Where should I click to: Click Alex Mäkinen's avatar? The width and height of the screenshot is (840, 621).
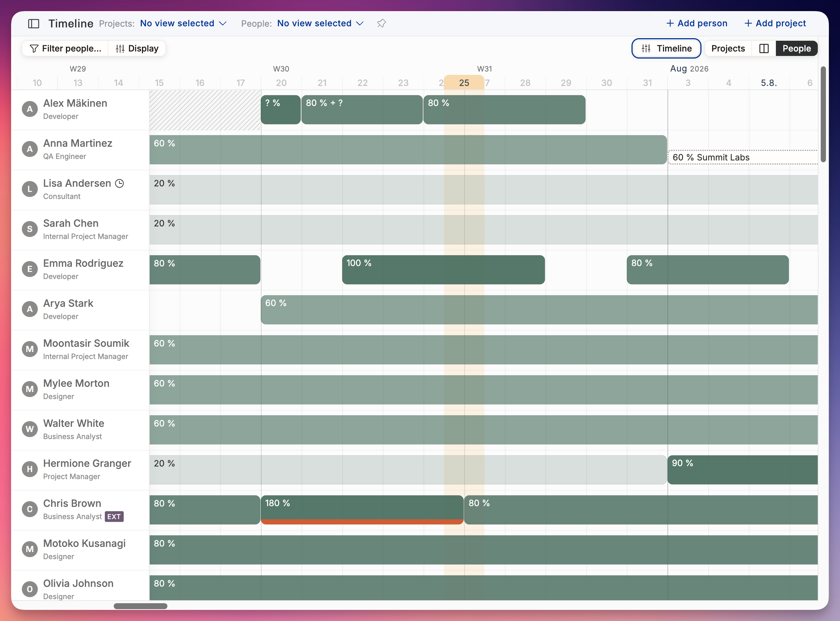pos(30,109)
